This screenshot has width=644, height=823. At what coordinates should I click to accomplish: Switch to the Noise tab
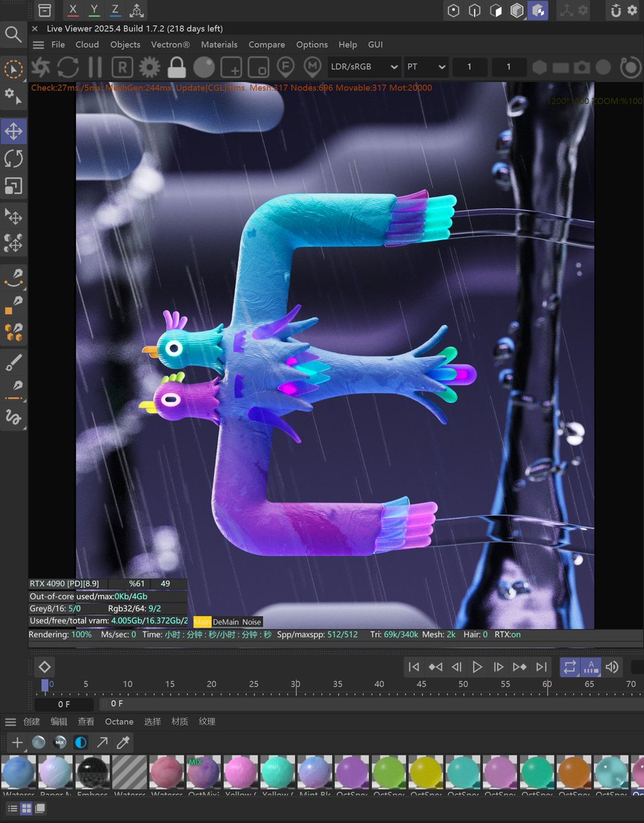click(x=252, y=622)
